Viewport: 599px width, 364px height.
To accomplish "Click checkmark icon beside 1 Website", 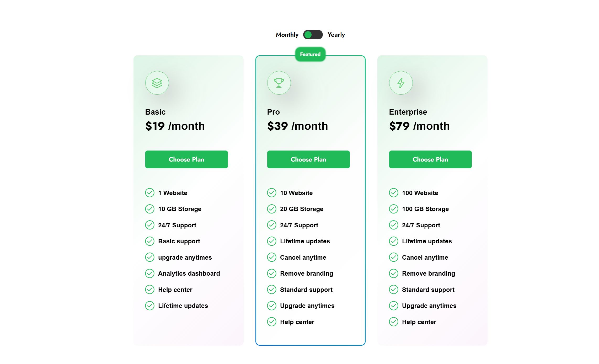I will point(150,193).
